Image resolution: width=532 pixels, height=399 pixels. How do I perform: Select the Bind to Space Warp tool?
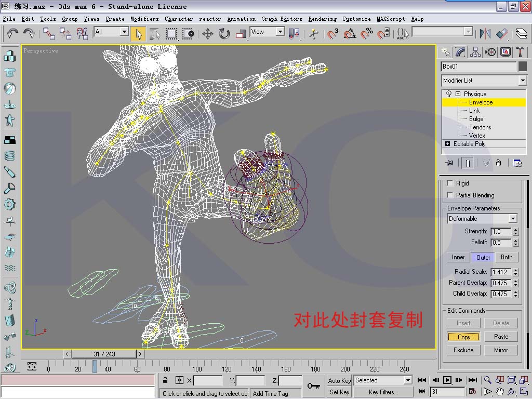tap(82, 34)
